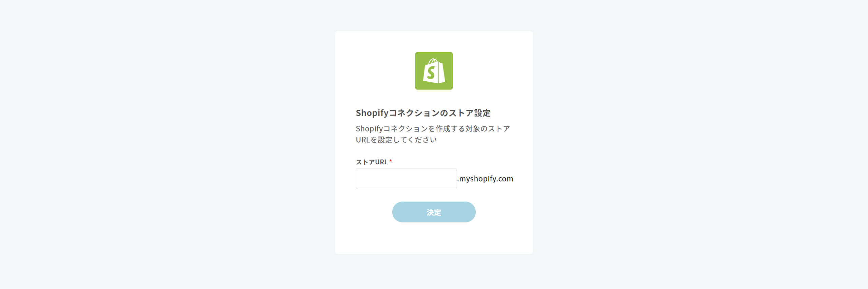Click the text URLを設定してください

click(396, 140)
